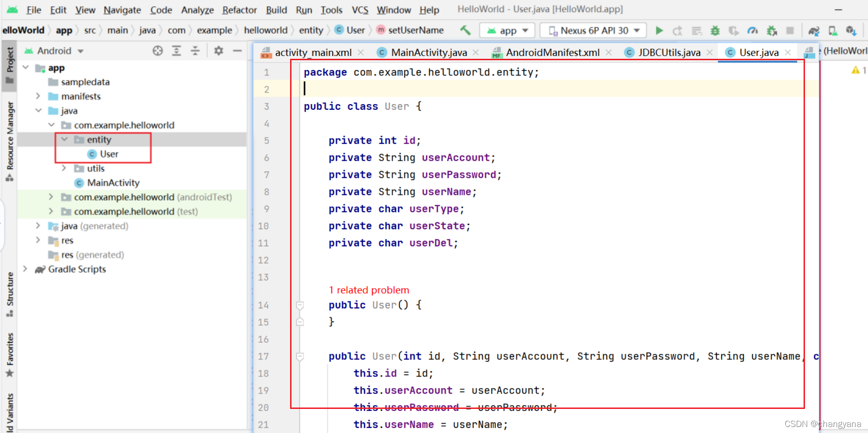Open the AVD Manager device icon
This screenshot has width=868, height=433.
click(833, 31)
